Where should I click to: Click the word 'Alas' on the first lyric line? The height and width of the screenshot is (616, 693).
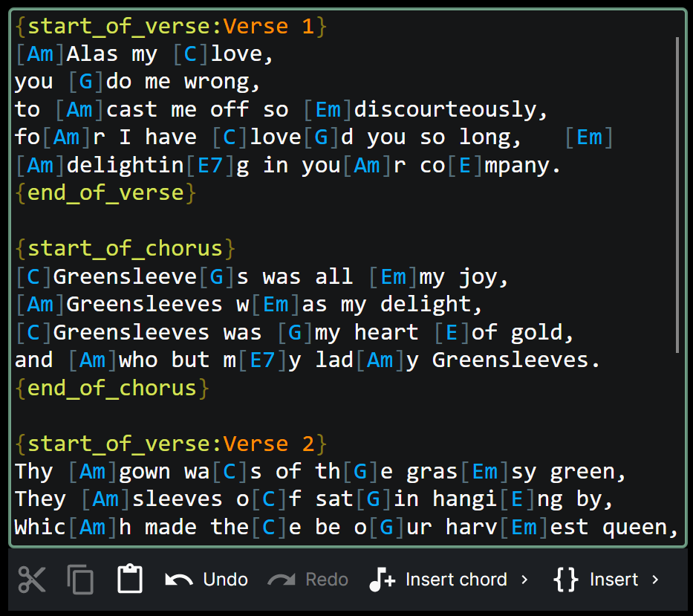click(92, 54)
